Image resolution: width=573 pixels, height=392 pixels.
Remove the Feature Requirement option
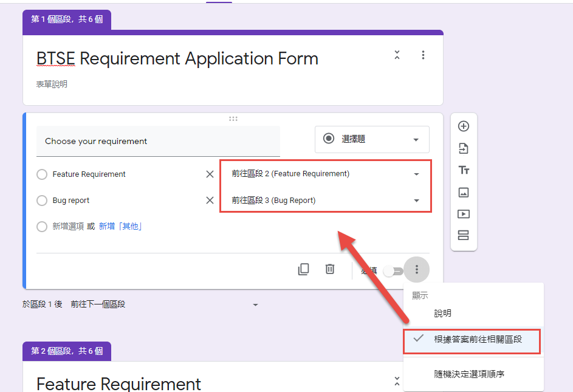click(210, 174)
